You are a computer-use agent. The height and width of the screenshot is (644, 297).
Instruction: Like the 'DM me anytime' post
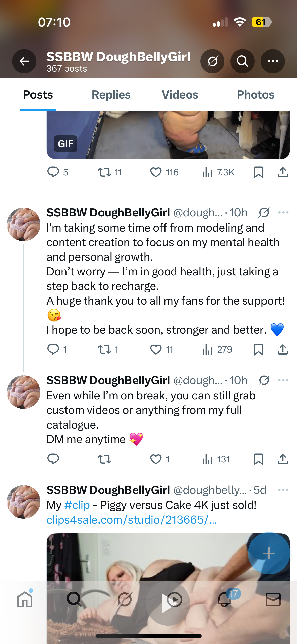[x=155, y=459]
